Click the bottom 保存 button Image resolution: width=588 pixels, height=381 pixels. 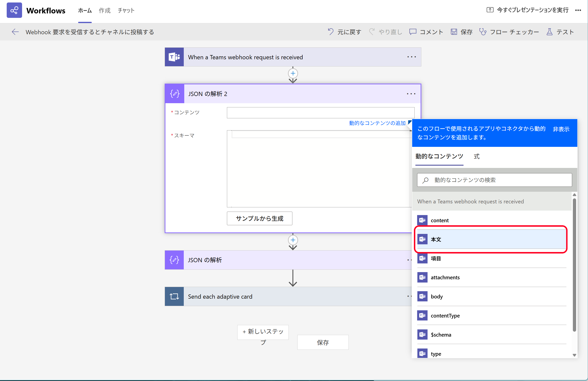(323, 342)
